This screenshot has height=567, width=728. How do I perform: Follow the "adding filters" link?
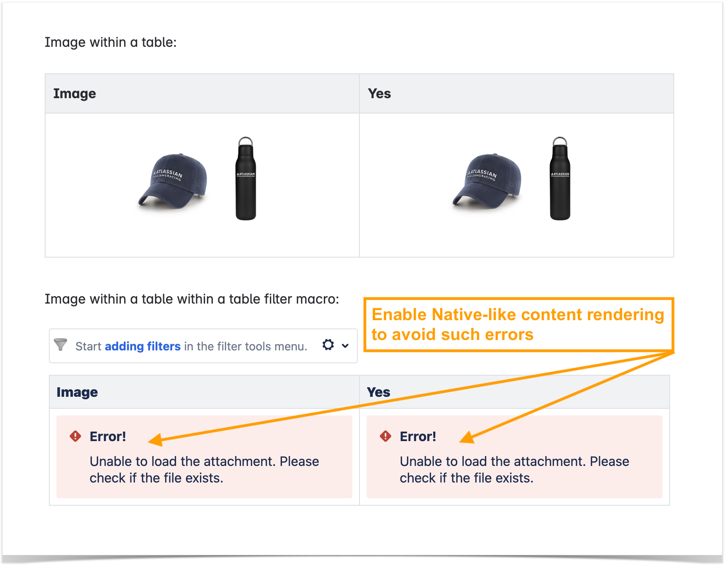tap(142, 346)
